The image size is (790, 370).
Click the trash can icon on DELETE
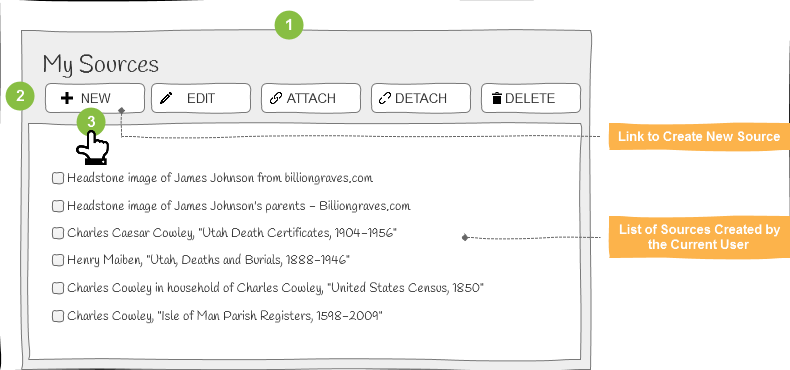point(497,98)
